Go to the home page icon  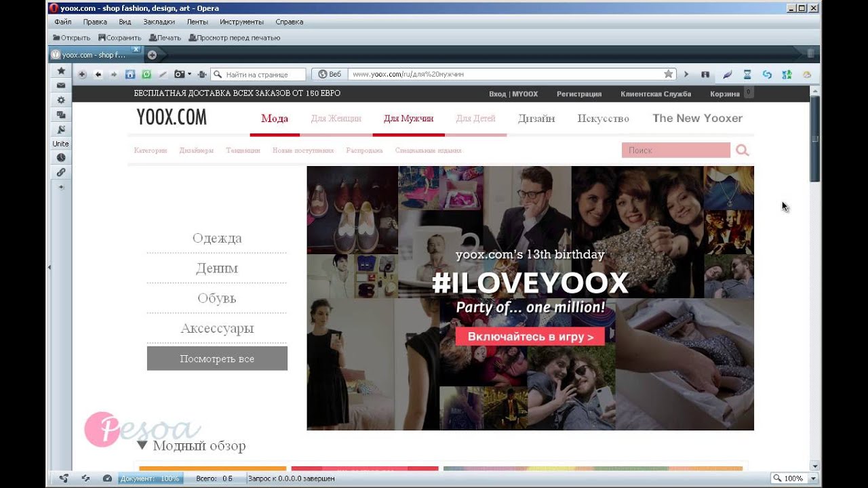click(130, 75)
